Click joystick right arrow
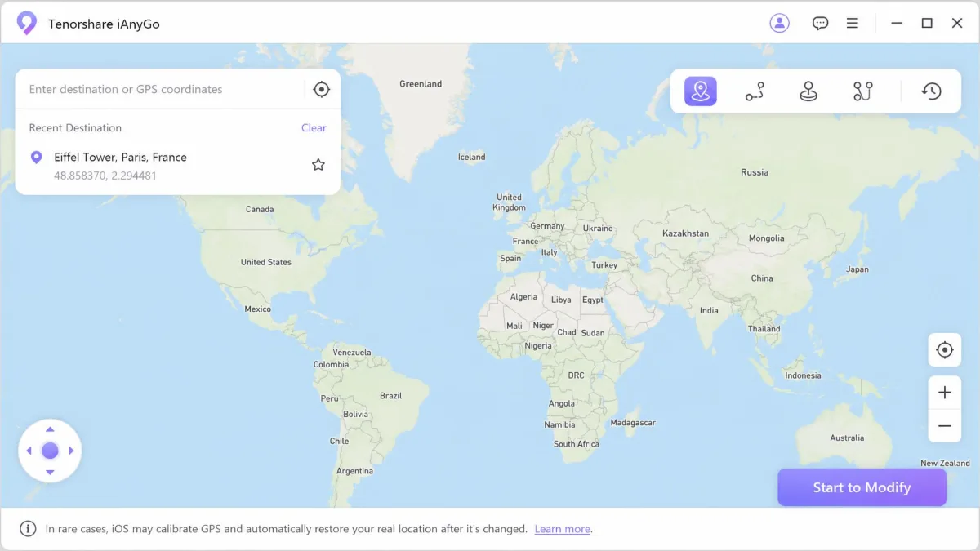The height and width of the screenshot is (551, 980). pos(71,451)
